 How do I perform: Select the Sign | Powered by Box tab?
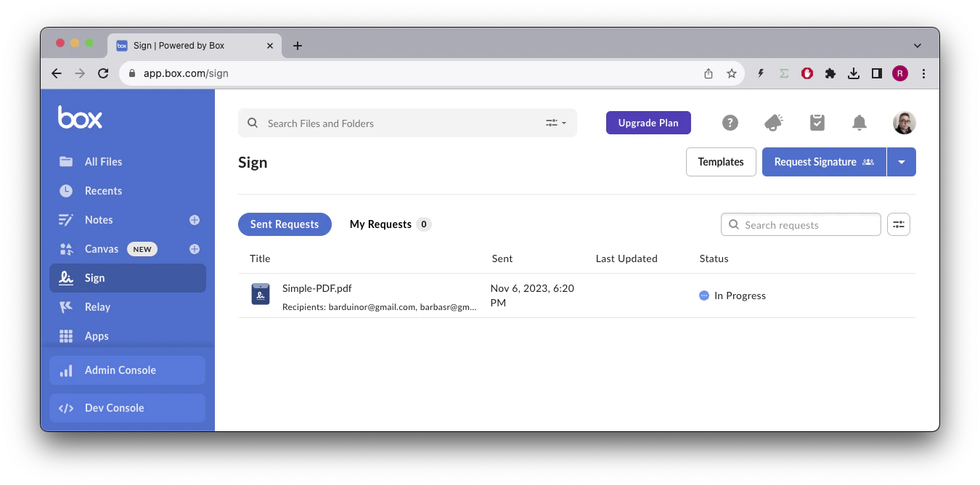coord(195,46)
